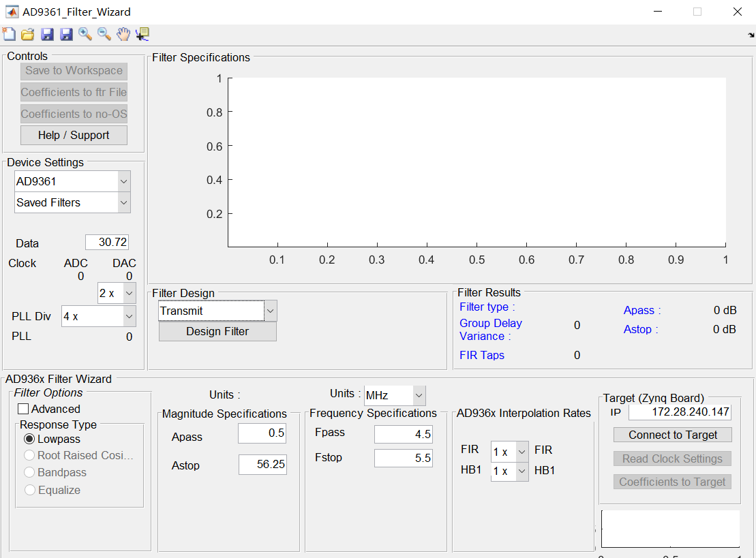This screenshot has width=756, height=558.
Task: Click the Save to Workspace button
Action: point(74,71)
